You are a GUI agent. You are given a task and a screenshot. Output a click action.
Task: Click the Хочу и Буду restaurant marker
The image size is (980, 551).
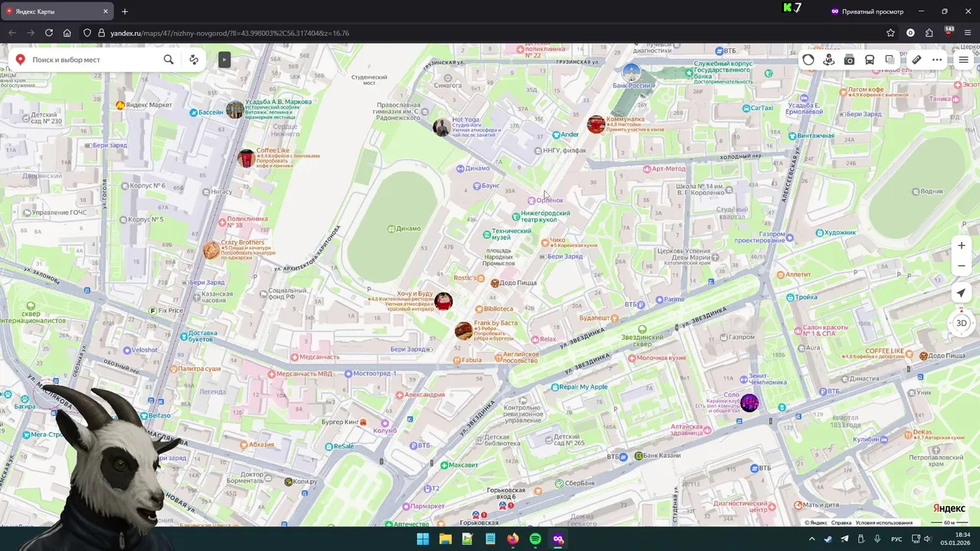tap(443, 301)
